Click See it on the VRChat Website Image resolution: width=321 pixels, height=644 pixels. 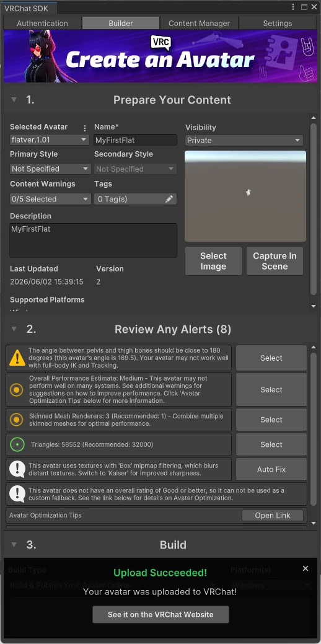[x=160, y=614]
